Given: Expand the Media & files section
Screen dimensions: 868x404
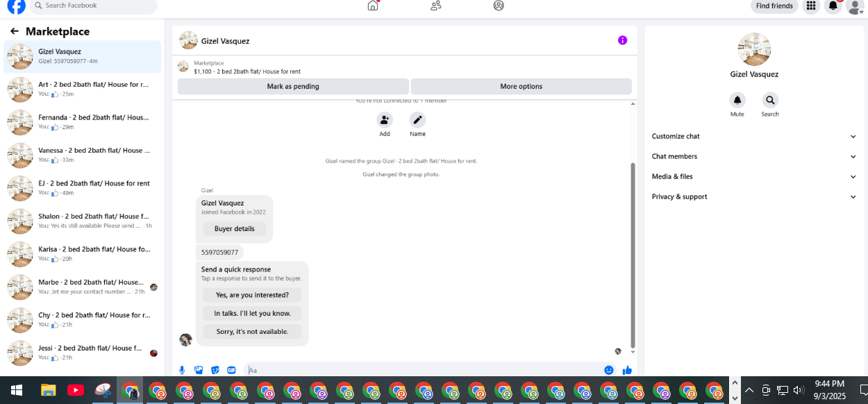Looking at the screenshot, I should pos(753,176).
